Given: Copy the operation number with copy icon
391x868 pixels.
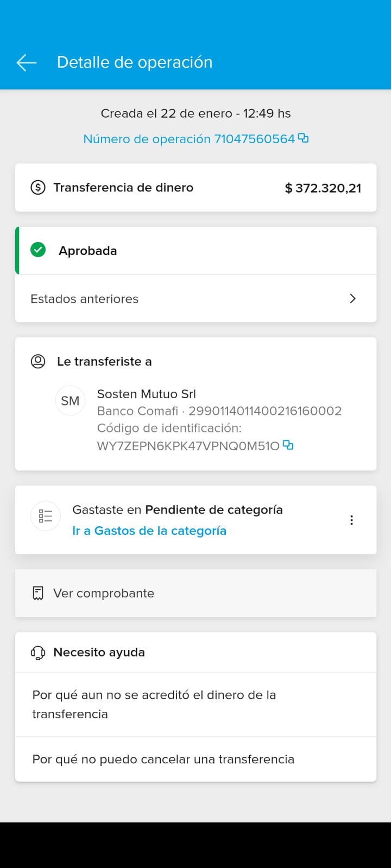Looking at the screenshot, I should [x=304, y=138].
